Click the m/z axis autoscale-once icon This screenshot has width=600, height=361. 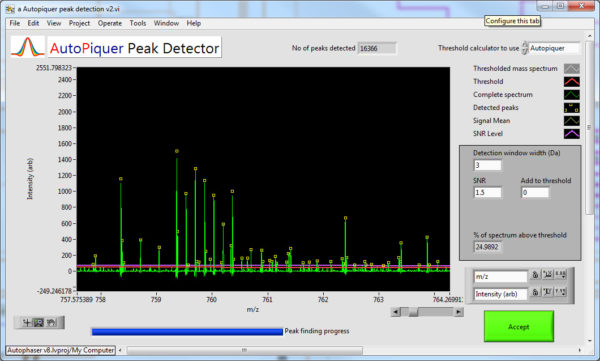pos(548,274)
